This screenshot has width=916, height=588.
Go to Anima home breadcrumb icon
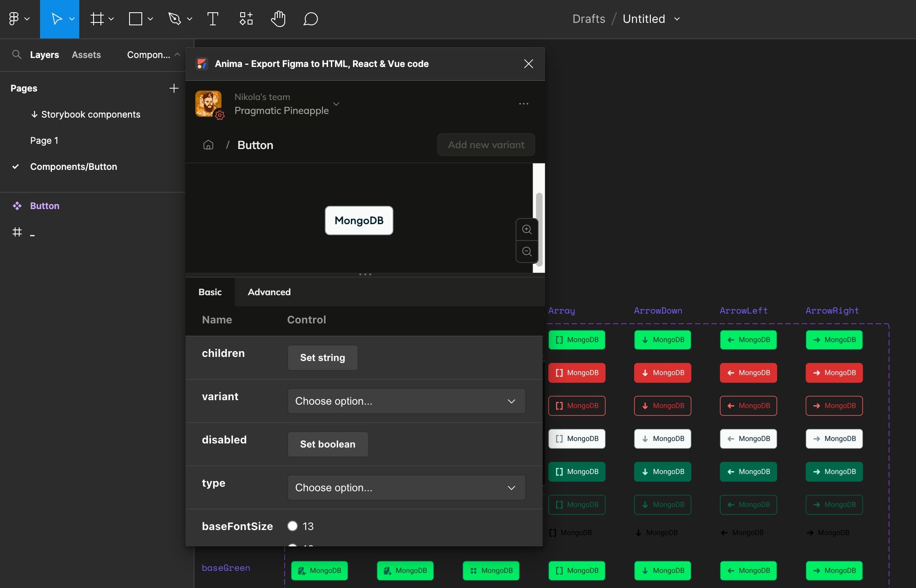pyautogui.click(x=208, y=145)
